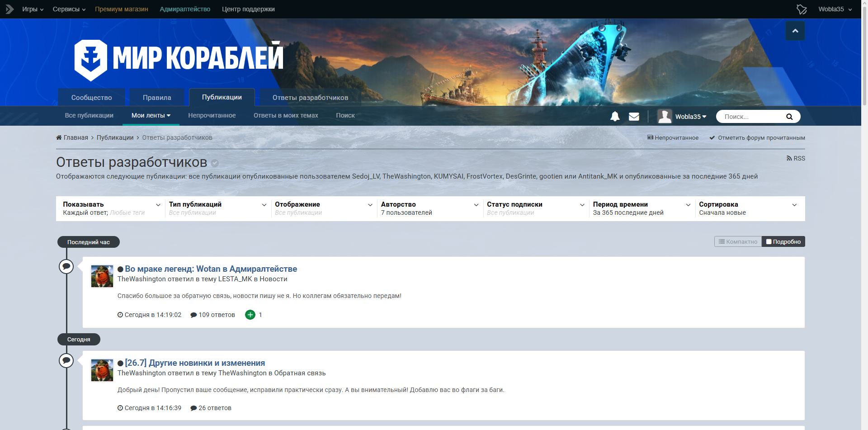
Task: Click unread dot before [26.7] title
Action: [x=120, y=364]
